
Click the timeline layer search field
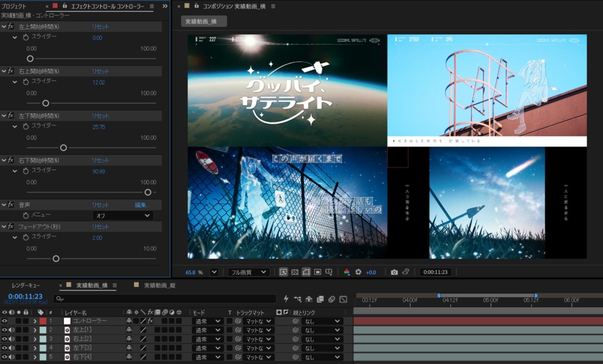click(165, 299)
